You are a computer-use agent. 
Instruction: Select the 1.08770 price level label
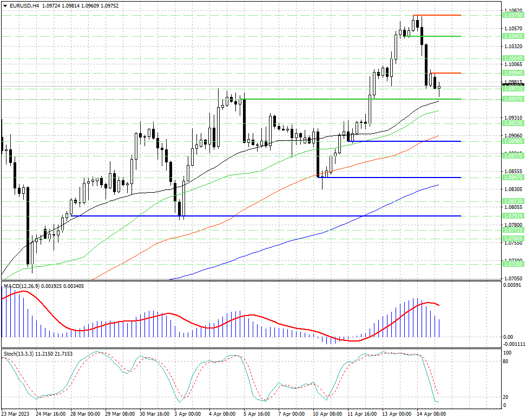[x=513, y=156]
